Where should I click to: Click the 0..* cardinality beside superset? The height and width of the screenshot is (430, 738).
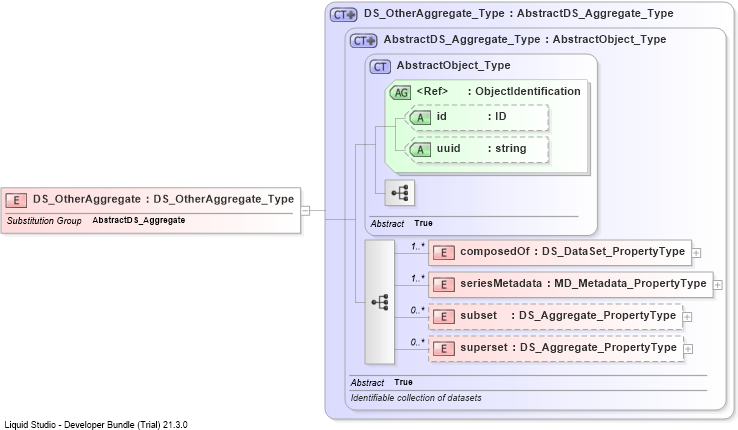(417, 342)
